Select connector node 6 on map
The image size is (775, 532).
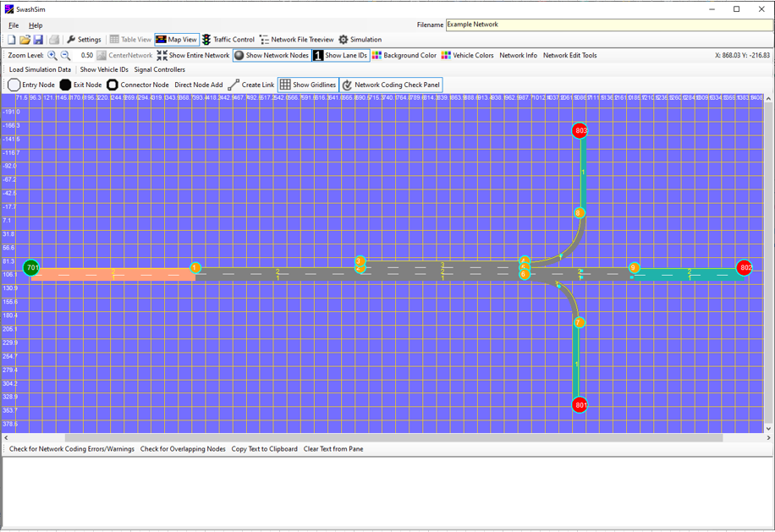coord(525,275)
